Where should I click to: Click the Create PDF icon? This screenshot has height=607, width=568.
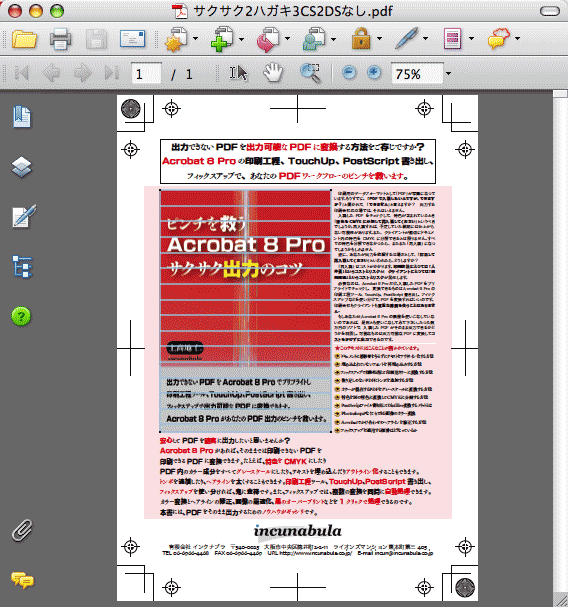(x=176, y=39)
